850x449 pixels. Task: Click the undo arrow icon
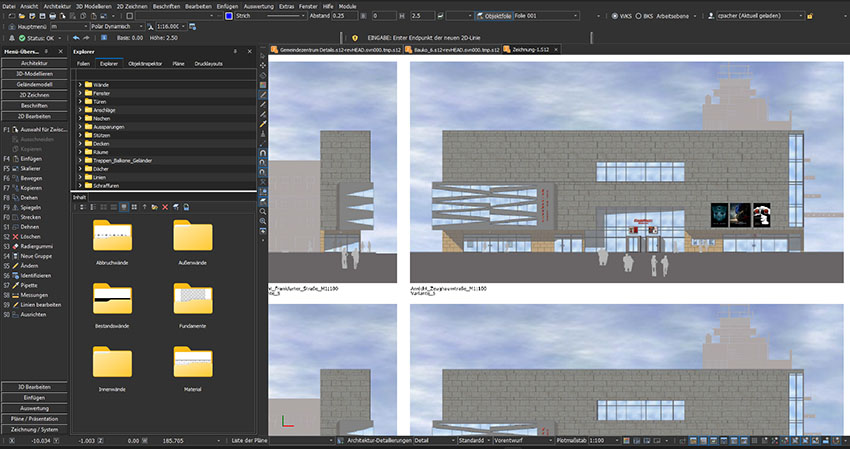point(75,38)
